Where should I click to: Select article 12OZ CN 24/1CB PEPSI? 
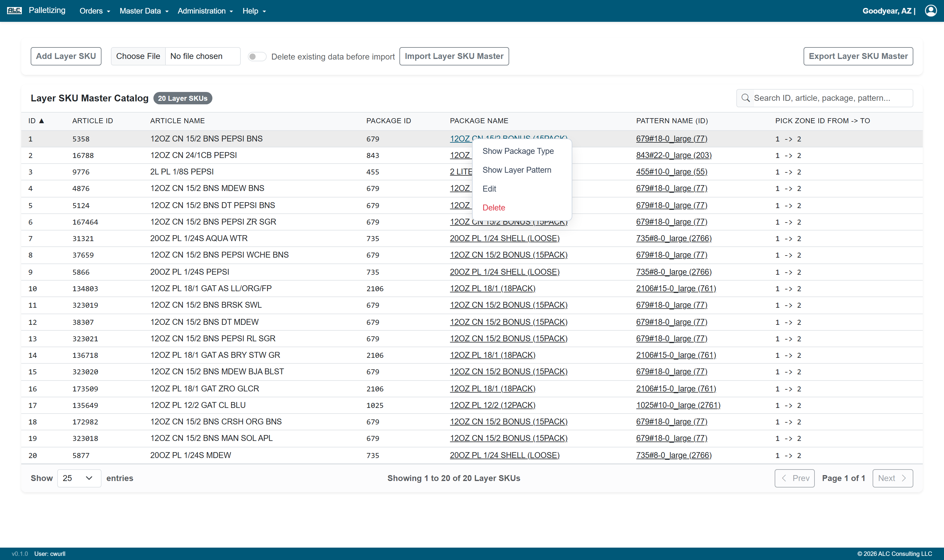193,155
